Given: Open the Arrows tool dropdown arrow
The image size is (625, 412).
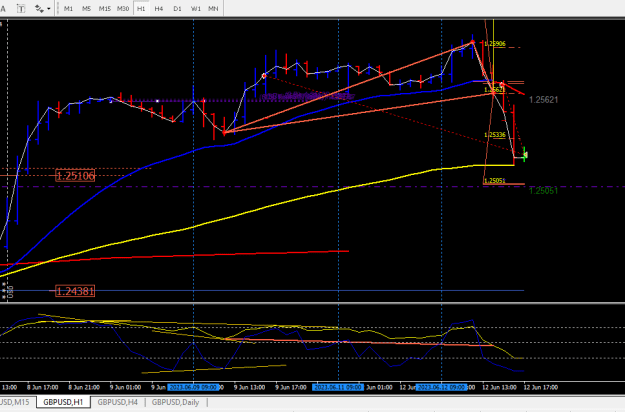Looking at the screenshot, I should point(49,8).
